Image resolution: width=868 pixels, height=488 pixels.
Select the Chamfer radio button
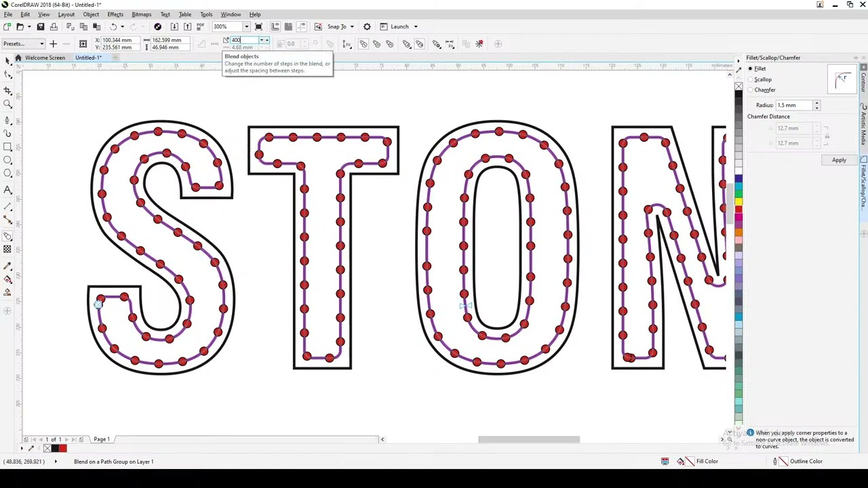click(751, 89)
